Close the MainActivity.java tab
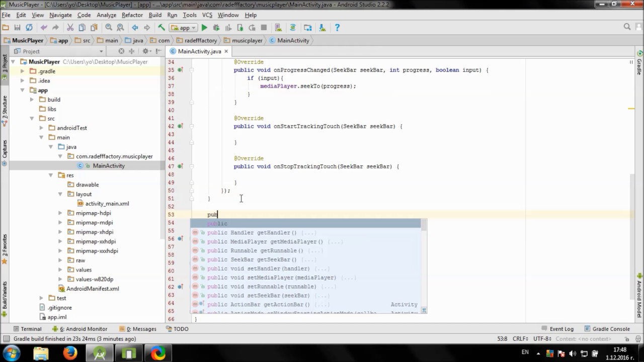644x362 pixels. point(226,51)
